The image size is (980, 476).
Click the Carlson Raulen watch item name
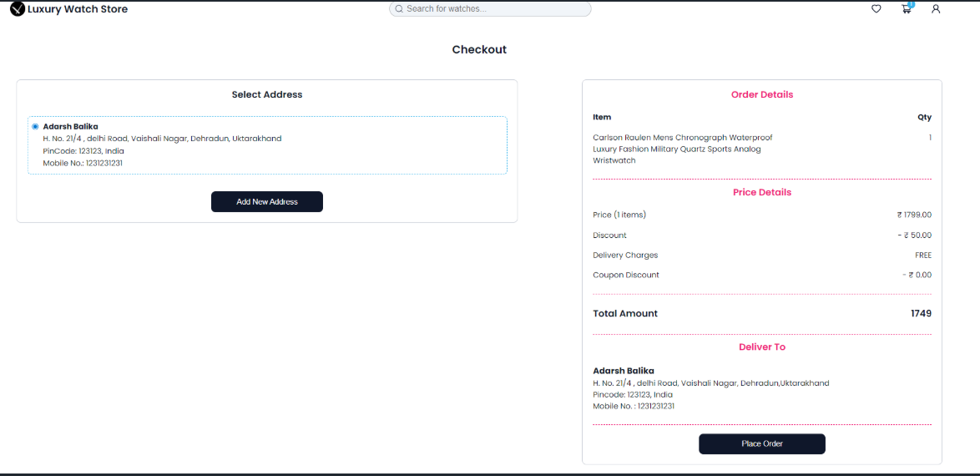coord(682,149)
